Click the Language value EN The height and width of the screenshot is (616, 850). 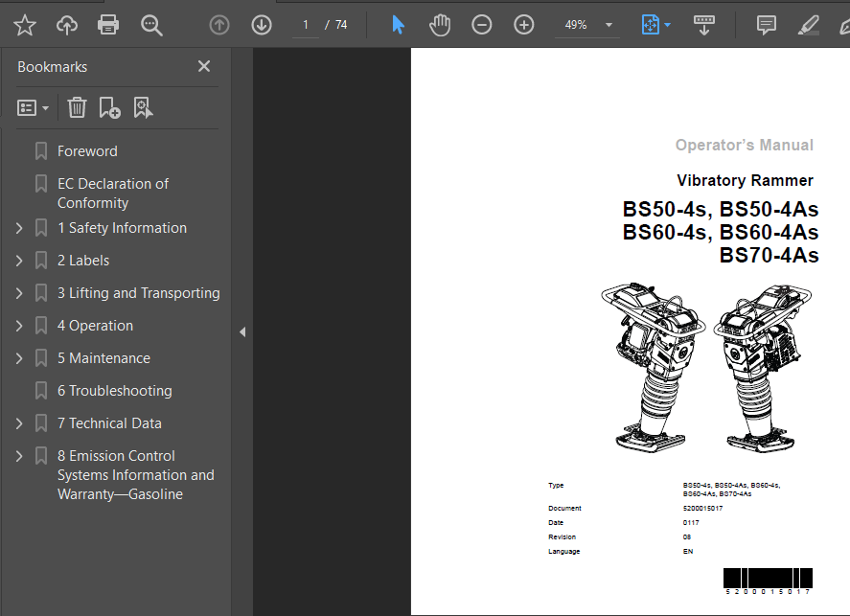[688, 552]
